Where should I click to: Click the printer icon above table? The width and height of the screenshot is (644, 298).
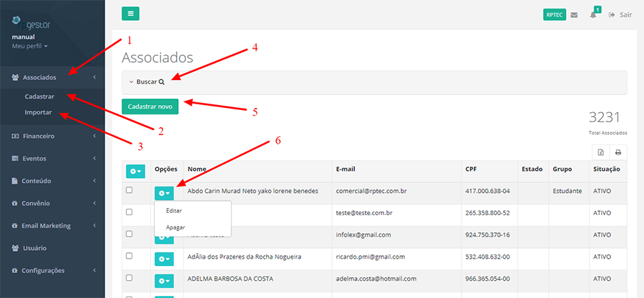(617, 152)
